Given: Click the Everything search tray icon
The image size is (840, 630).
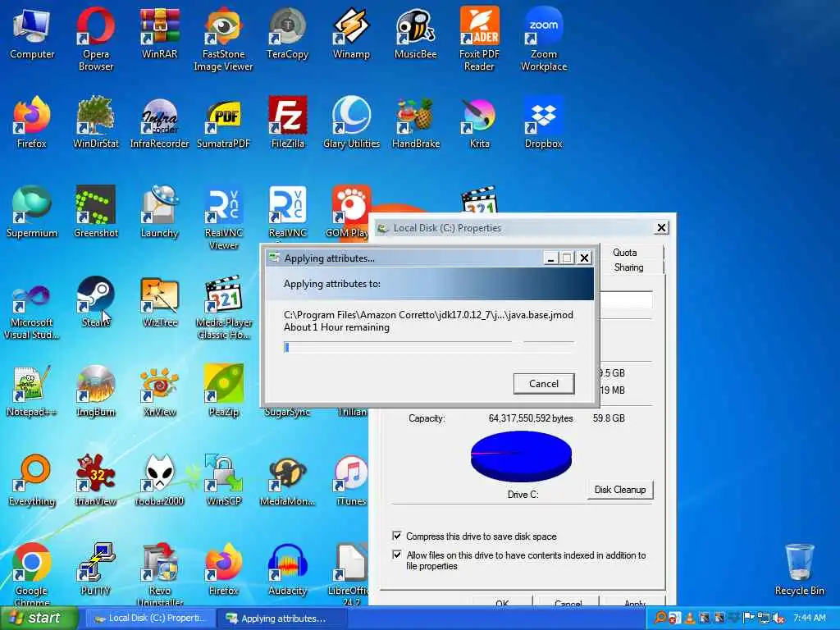Looking at the screenshot, I should [660, 618].
